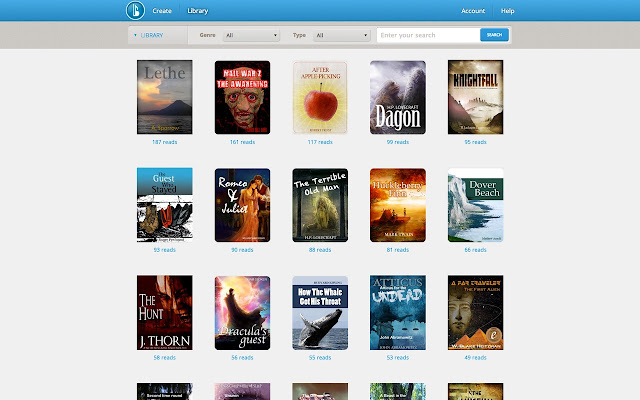Open the Dover Beach cover
The image size is (640, 400).
pos(476,205)
